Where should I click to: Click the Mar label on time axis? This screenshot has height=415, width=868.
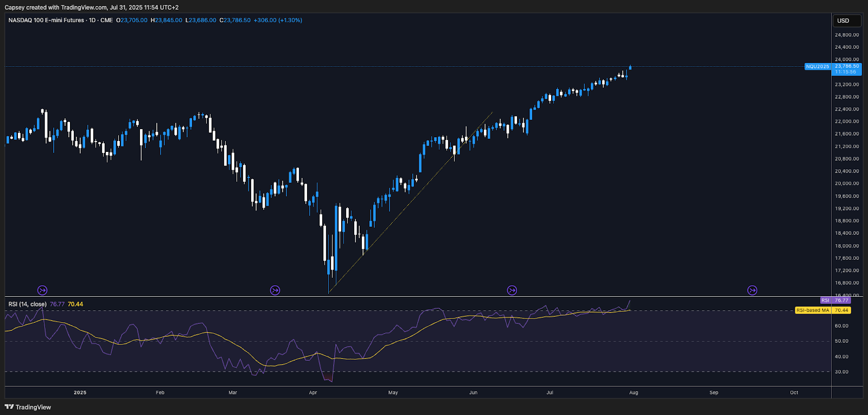(233, 393)
